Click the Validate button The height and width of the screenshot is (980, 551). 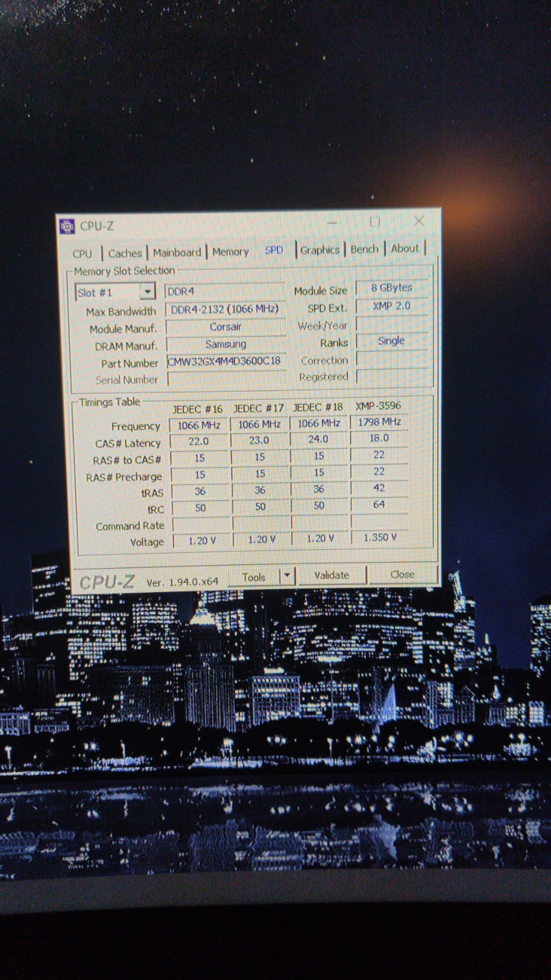[332, 575]
